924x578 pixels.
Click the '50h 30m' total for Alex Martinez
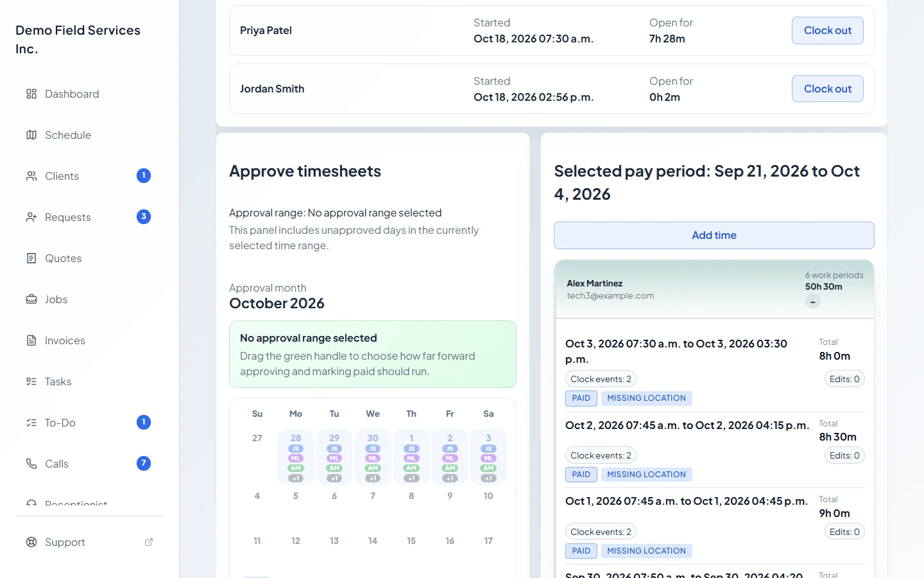coord(824,286)
